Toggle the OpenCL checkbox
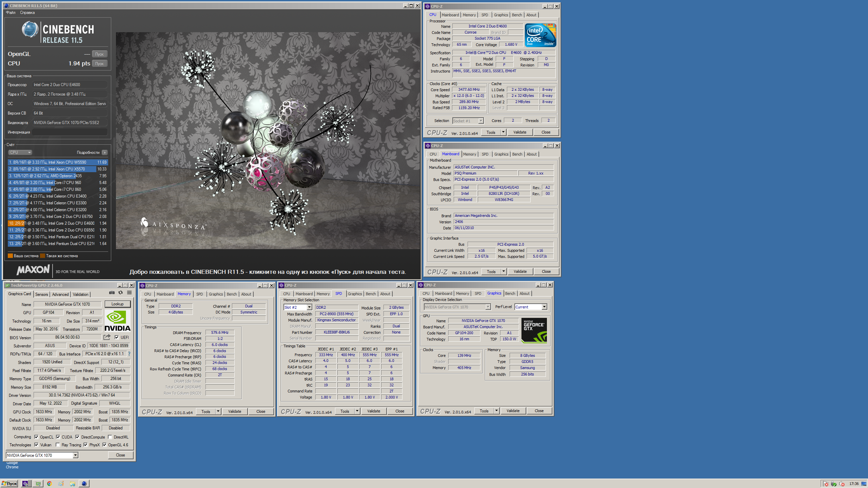Viewport: 868px width, 488px height. point(36,437)
